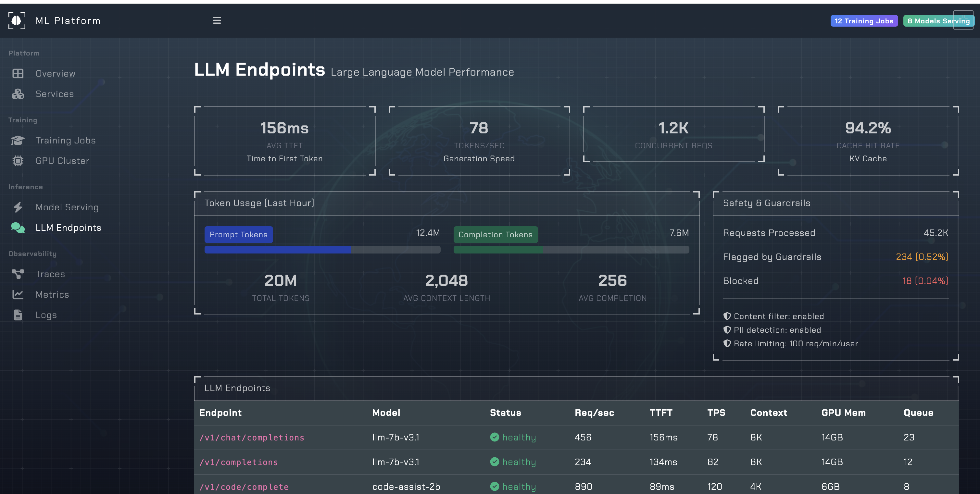Select LLM Endpoints in the sidebar
This screenshot has width=980, height=494.
tap(69, 228)
